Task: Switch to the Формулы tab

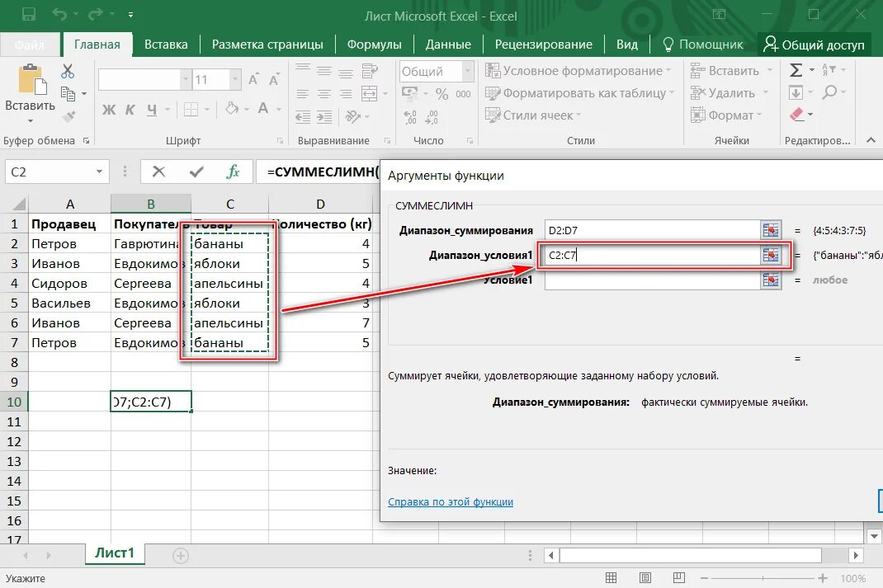Action: click(x=374, y=45)
